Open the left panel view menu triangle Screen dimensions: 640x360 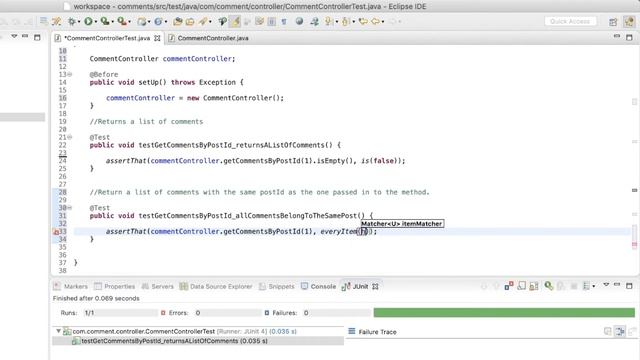tap(14, 36)
